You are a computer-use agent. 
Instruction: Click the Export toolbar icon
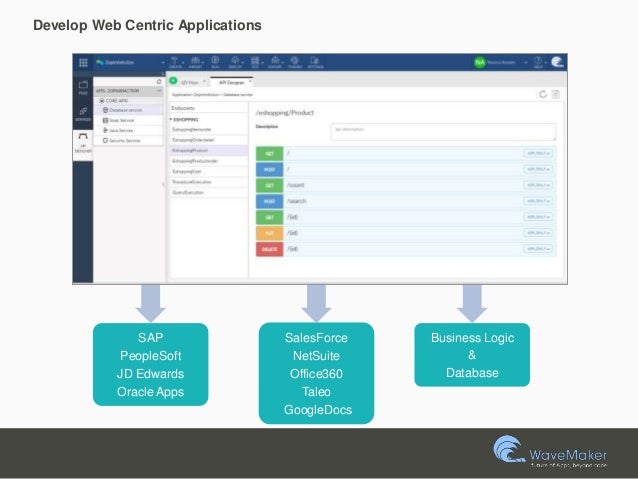point(275,62)
